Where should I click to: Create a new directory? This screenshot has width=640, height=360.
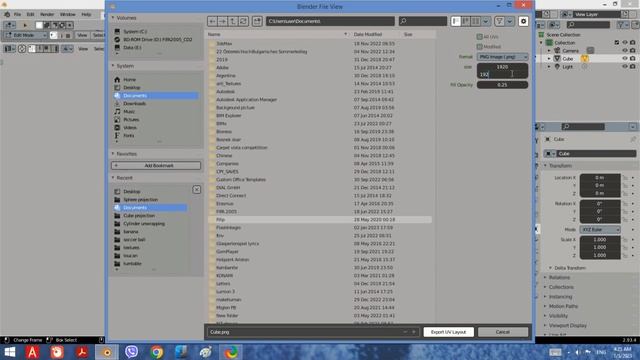point(257,21)
